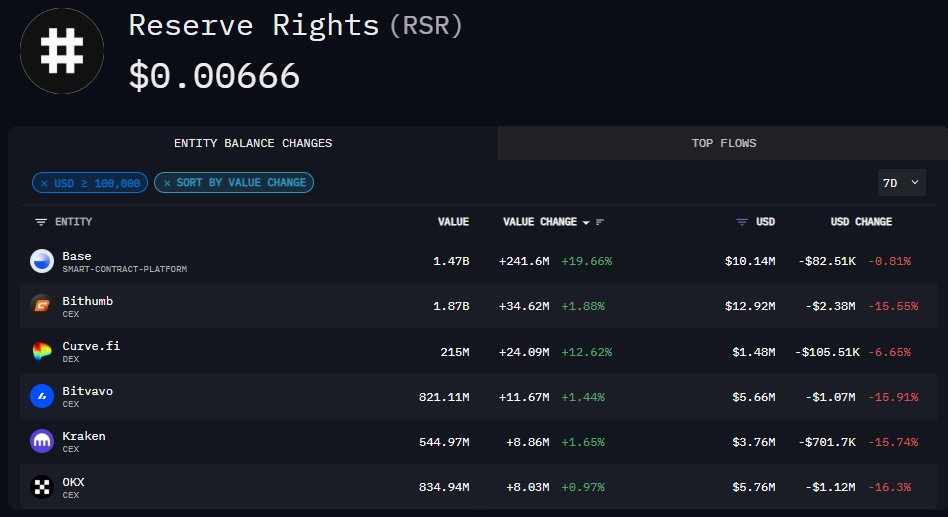The image size is (948, 517).
Task: Remove the USD ≥ 100,000 filter chip
Action: (x=44, y=183)
